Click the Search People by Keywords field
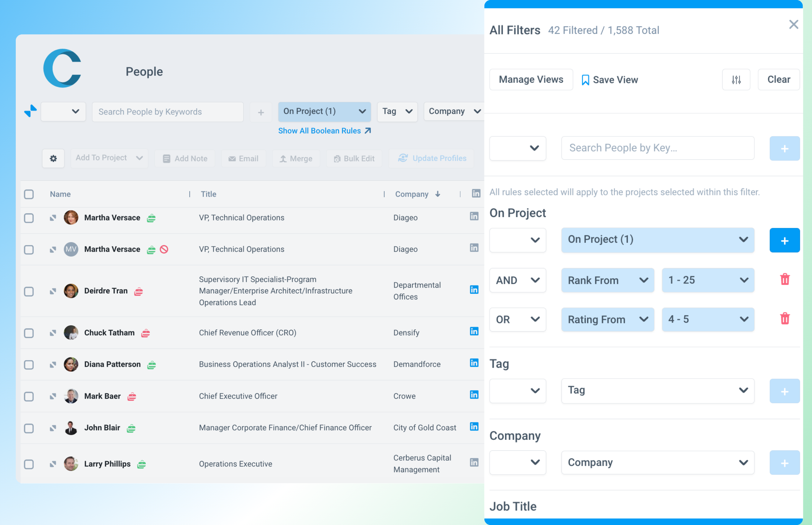 pos(168,111)
